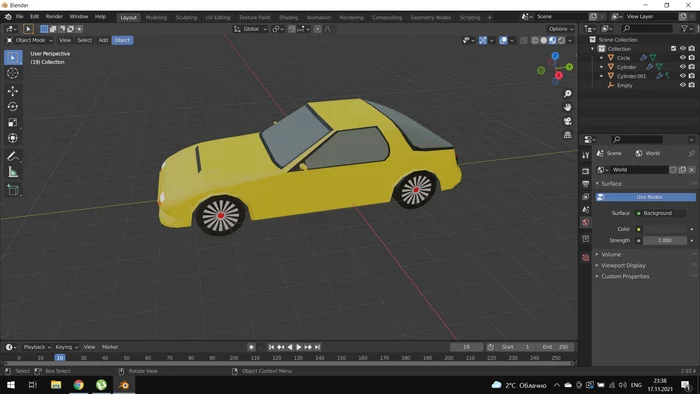Hide the Circle object in viewport
The height and width of the screenshot is (394, 700).
click(x=682, y=58)
